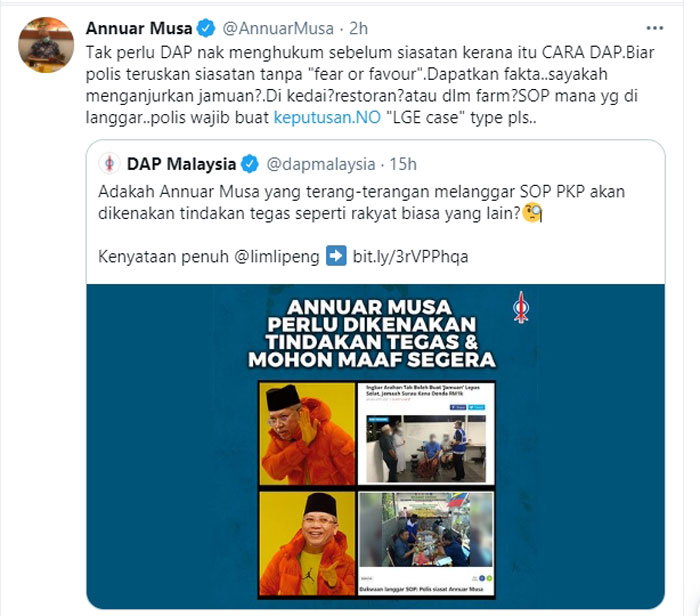Click the 15h quoted tweet timestamp
Viewport: 700px width, 616px height.
click(403, 164)
